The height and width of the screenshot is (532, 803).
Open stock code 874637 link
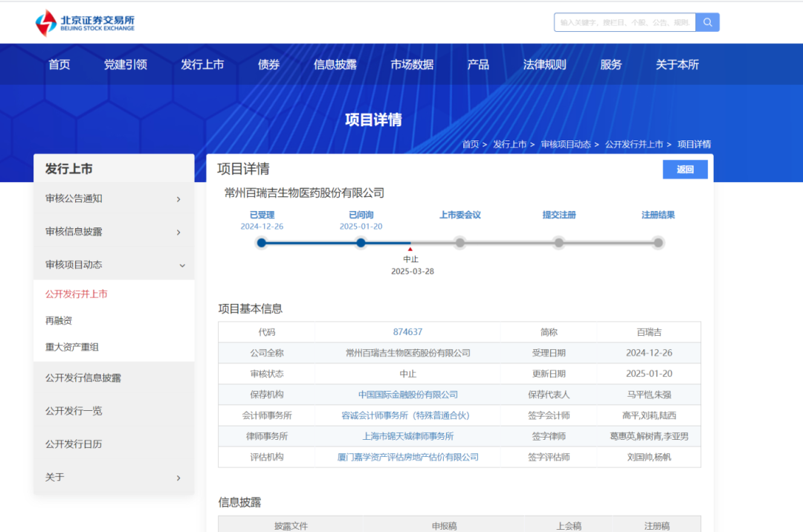407,332
